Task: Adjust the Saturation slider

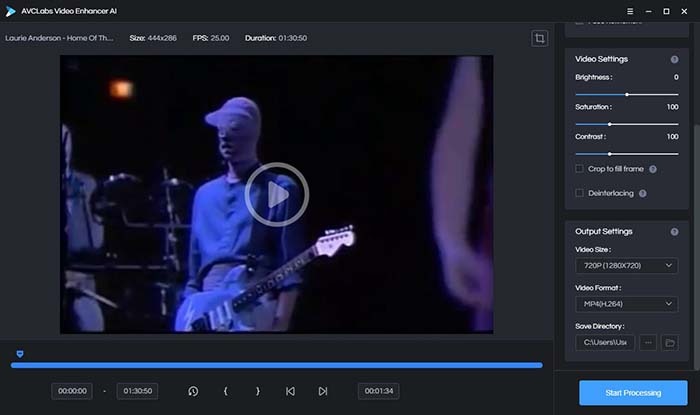Action: (627, 124)
